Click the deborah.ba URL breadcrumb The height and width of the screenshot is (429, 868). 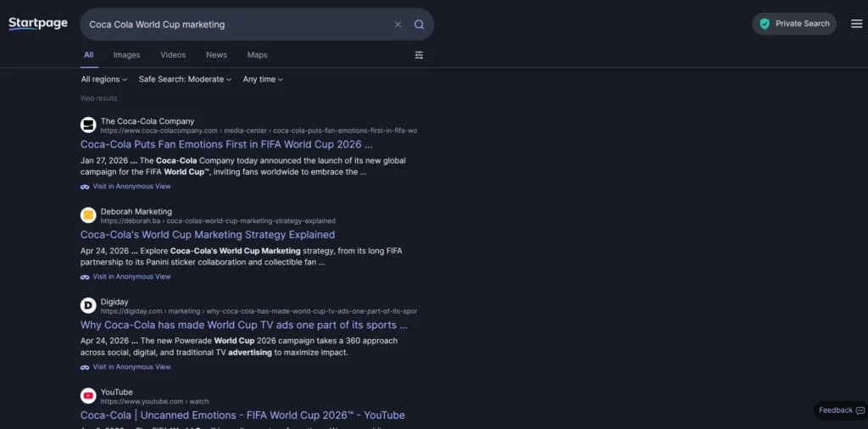click(218, 221)
